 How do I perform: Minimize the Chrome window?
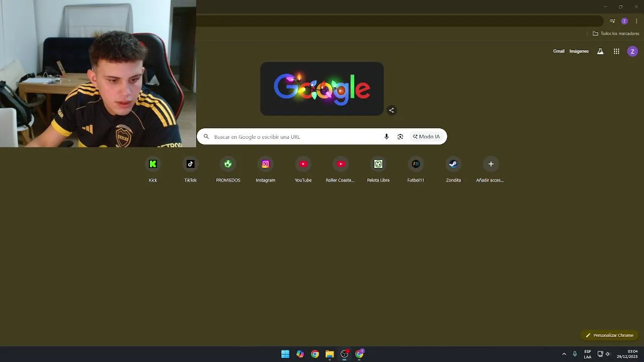tap(605, 7)
